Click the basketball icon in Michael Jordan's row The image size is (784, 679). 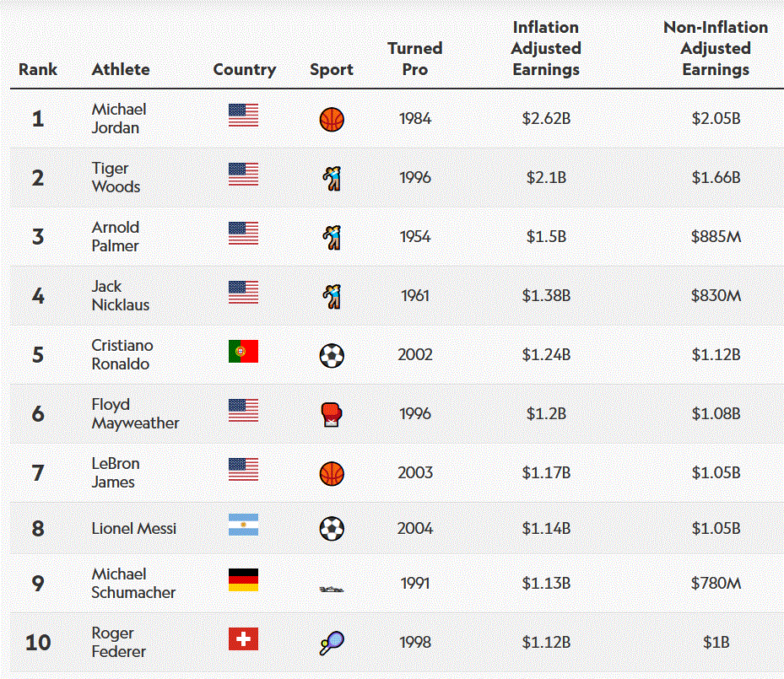(332, 119)
